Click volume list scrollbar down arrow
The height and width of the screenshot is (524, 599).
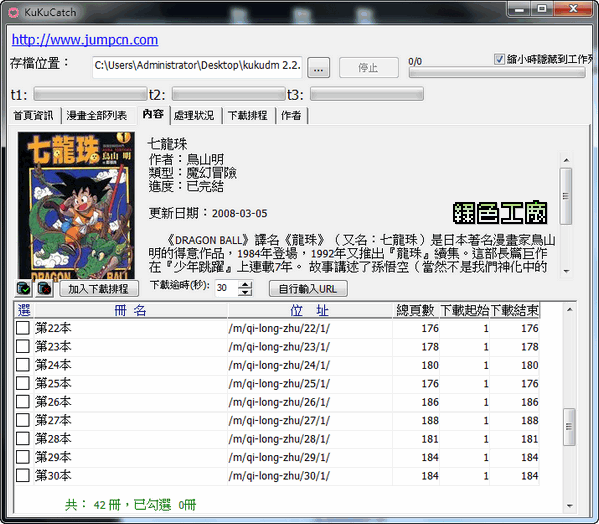[x=570, y=506]
